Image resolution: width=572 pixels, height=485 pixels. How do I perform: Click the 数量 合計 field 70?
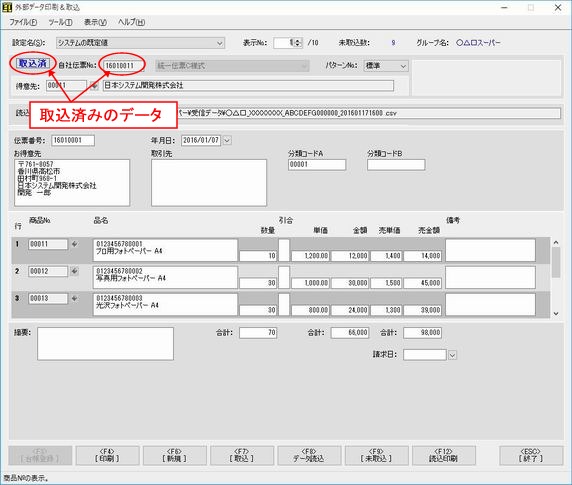point(258,333)
